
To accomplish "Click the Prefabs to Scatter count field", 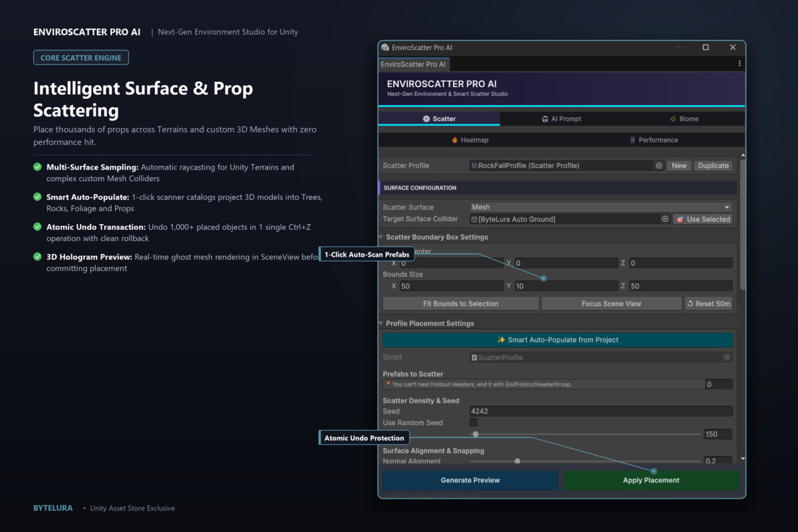I will (718, 384).
